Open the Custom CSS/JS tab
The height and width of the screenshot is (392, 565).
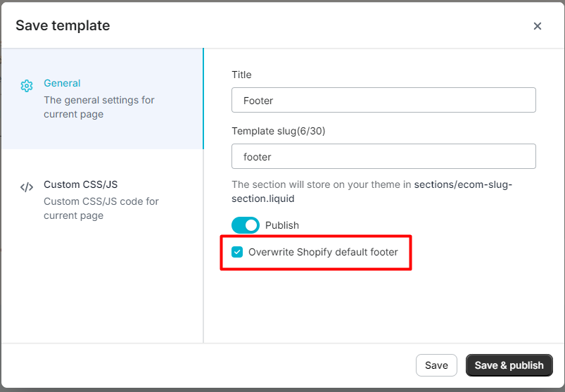80,184
